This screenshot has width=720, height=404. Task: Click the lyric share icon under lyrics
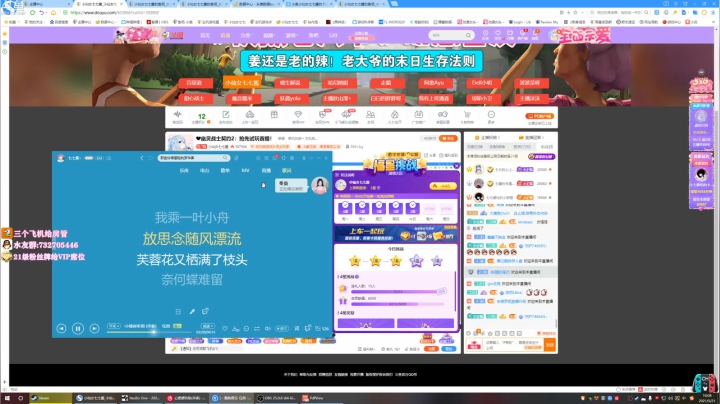pyautogui.click(x=205, y=311)
